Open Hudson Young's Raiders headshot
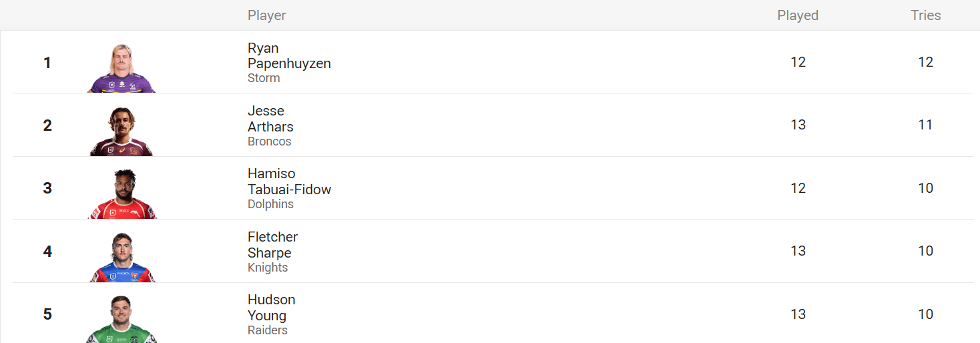This screenshot has width=980, height=343. pyautogui.click(x=121, y=319)
